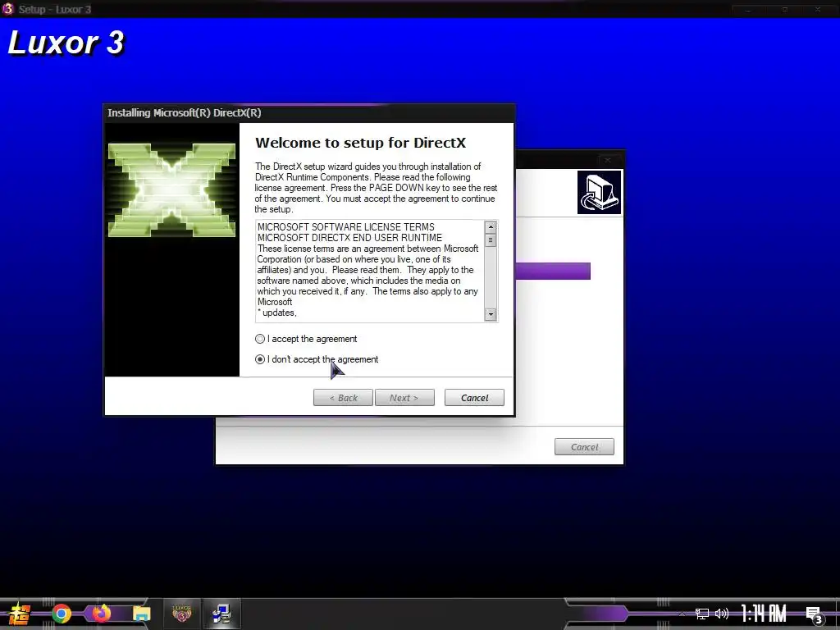Open volume control tray icon

click(x=722, y=614)
